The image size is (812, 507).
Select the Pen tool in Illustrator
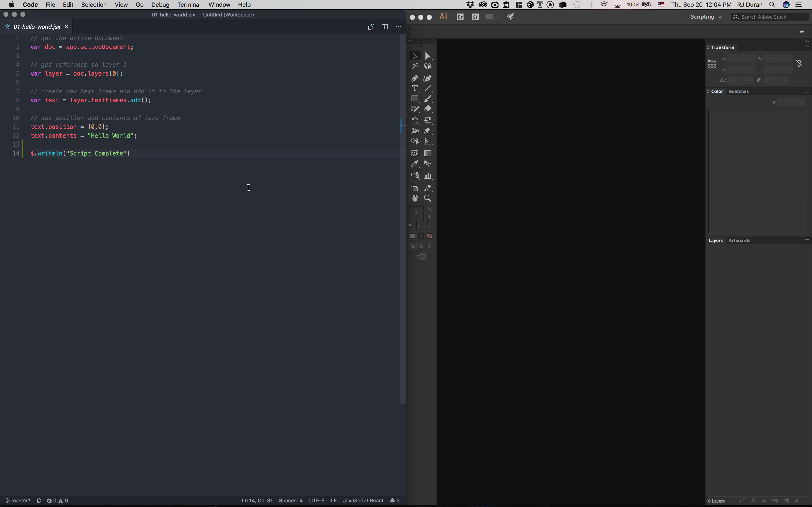pos(414,78)
